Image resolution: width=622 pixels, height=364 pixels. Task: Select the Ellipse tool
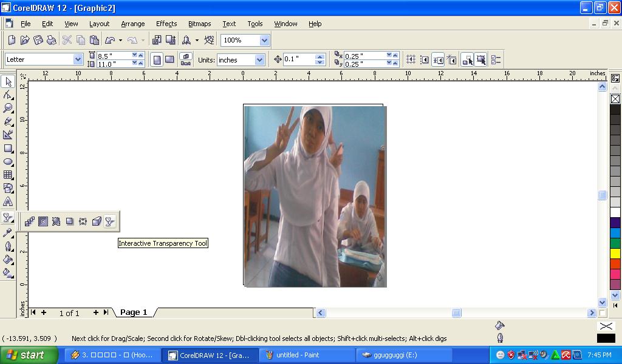(8, 161)
